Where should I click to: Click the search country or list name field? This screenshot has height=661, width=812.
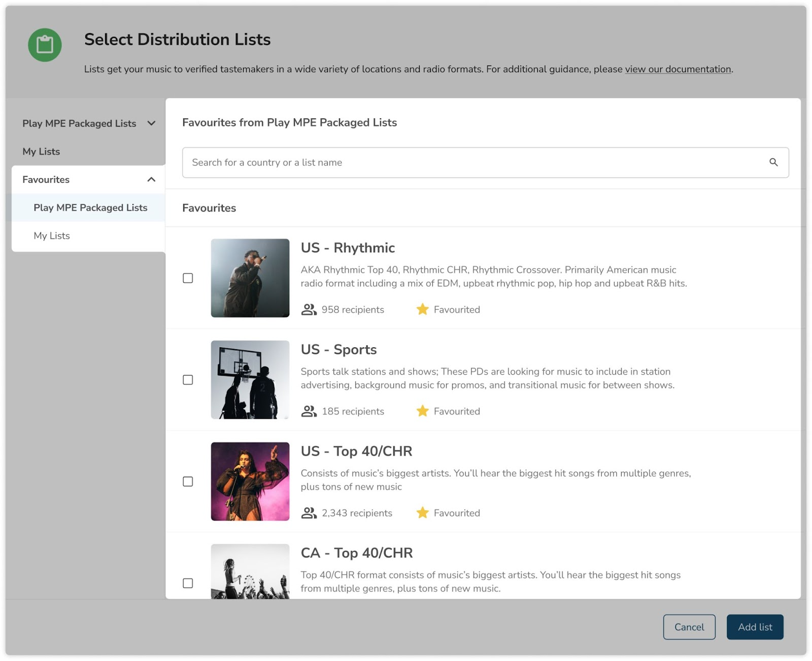coord(485,162)
